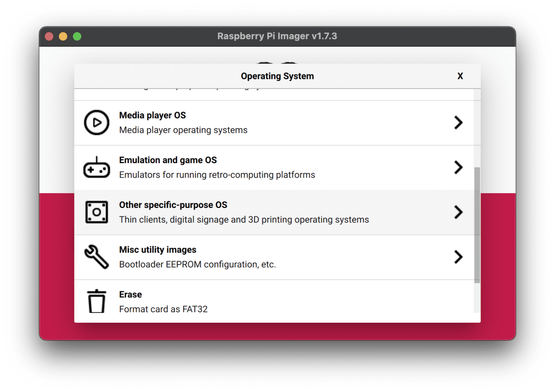
Task: Select the Other specific-purpose OS label
Action: (x=173, y=205)
